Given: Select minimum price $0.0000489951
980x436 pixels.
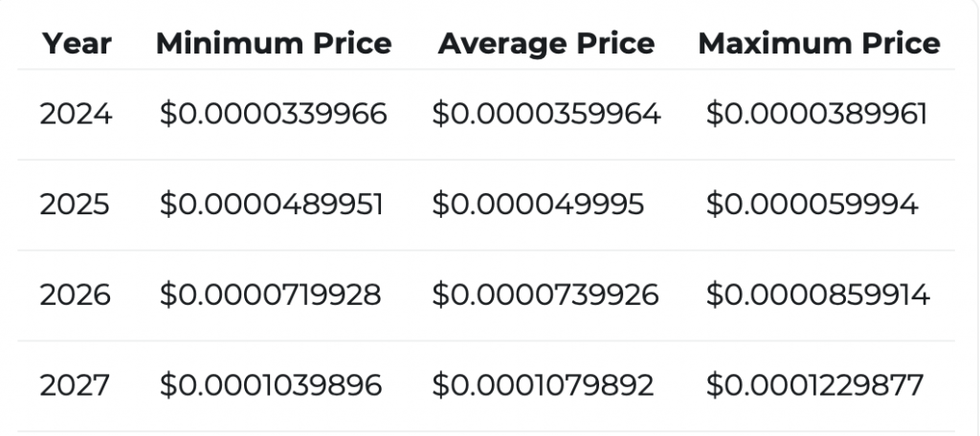Looking at the screenshot, I should (x=271, y=205).
